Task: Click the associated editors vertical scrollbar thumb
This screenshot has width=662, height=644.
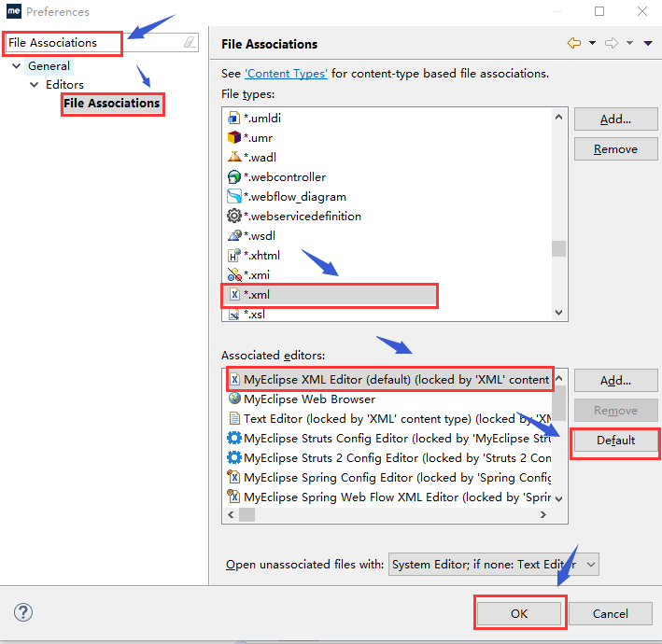Action: pyautogui.click(x=558, y=403)
